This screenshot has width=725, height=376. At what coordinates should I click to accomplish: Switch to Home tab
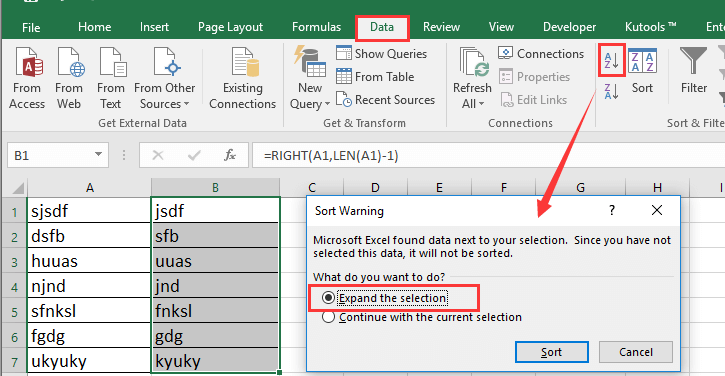coord(94,27)
